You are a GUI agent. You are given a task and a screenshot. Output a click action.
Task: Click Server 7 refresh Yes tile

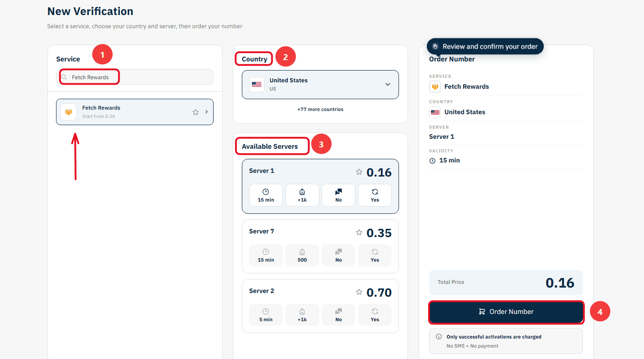[375, 255]
